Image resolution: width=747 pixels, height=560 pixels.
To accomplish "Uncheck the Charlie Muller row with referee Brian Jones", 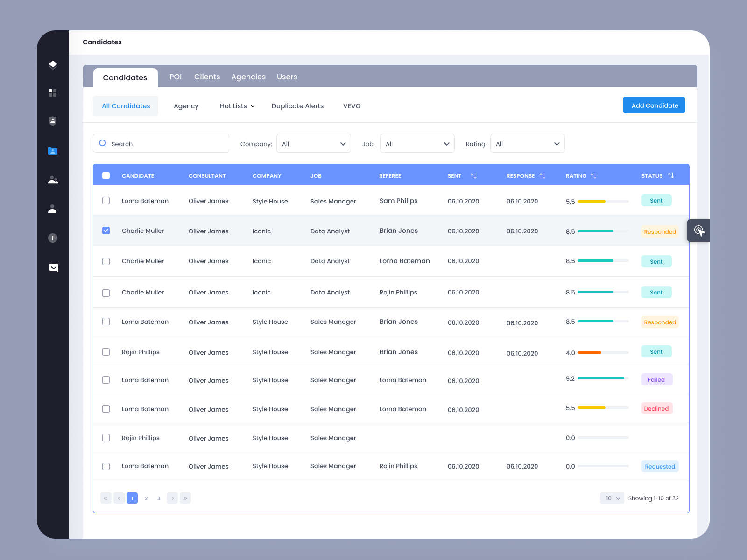I will click(106, 231).
